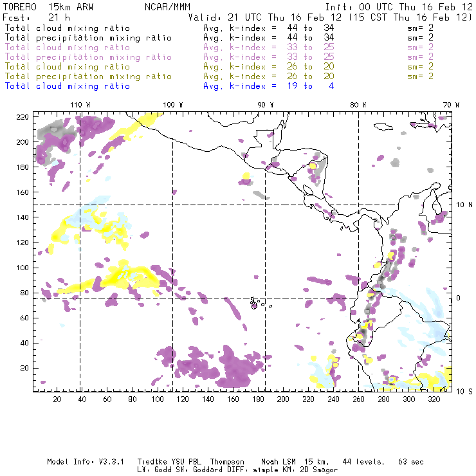The image size is (476, 476).
Task: Click the '10 N' latitude label
Action: tap(464, 205)
